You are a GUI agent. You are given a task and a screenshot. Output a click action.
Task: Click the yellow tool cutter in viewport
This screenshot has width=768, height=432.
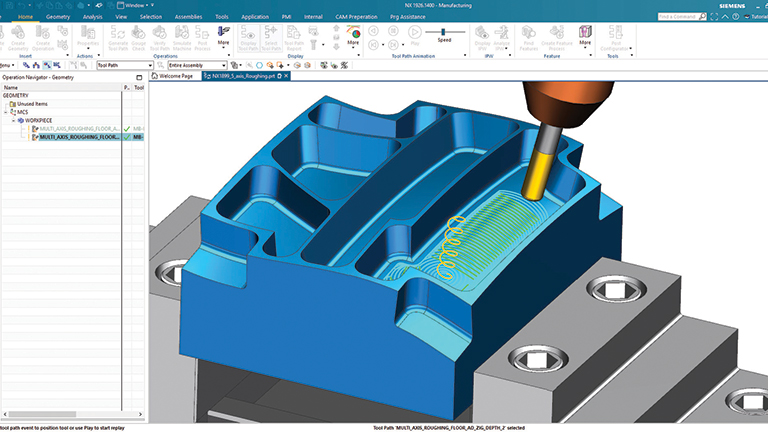[x=537, y=175]
